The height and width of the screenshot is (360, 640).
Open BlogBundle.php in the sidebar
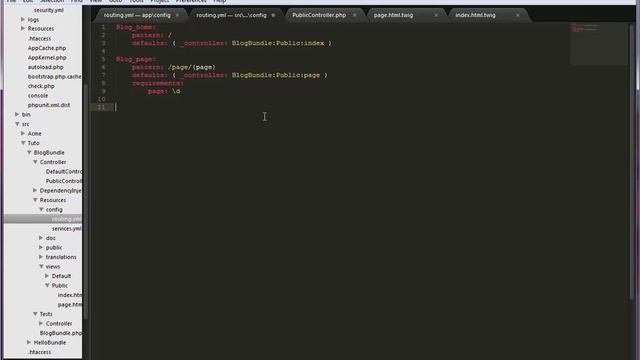point(61,333)
